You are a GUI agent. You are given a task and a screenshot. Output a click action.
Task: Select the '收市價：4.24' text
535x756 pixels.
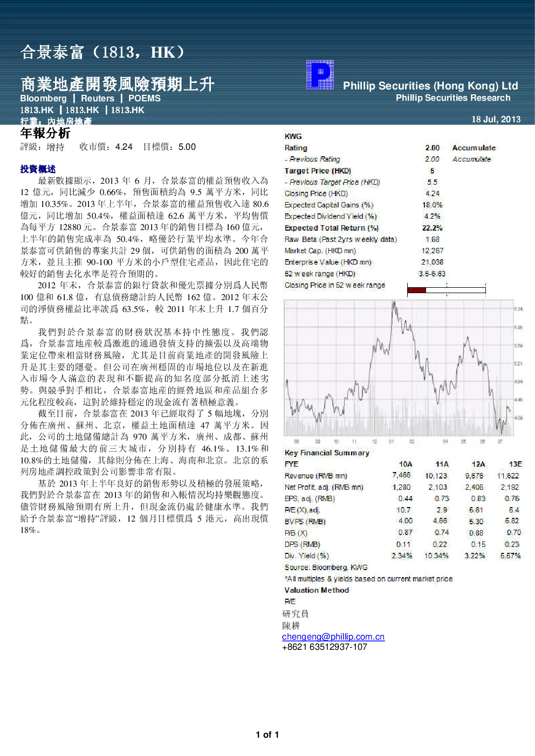[x=106, y=147]
